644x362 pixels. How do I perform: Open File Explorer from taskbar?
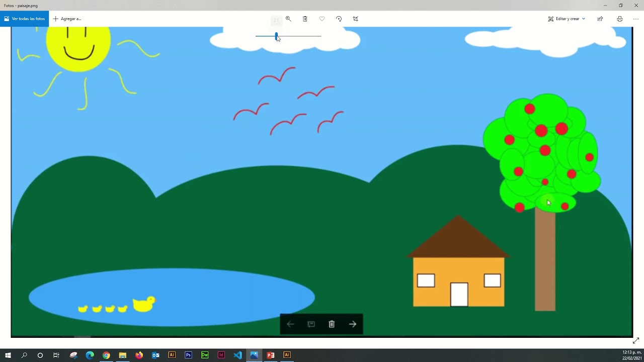pyautogui.click(x=123, y=355)
